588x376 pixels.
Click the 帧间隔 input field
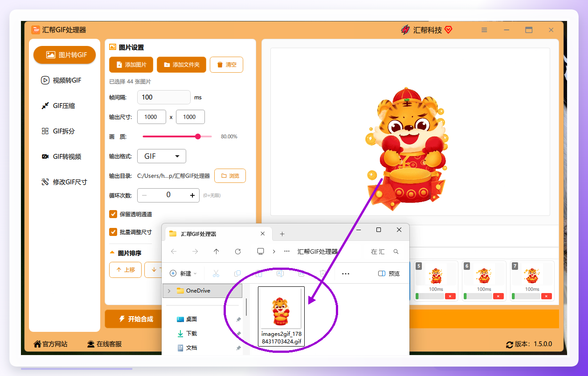point(164,97)
